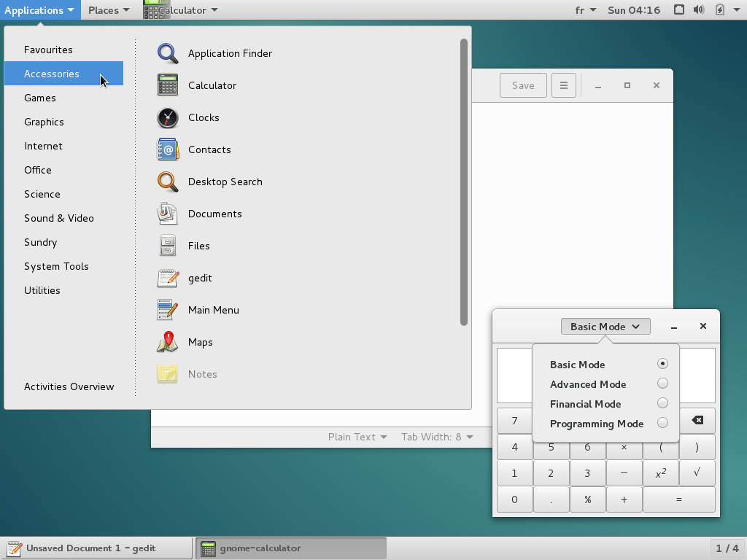This screenshot has width=747, height=560.
Task: Open the System Tools category
Action: (64, 266)
